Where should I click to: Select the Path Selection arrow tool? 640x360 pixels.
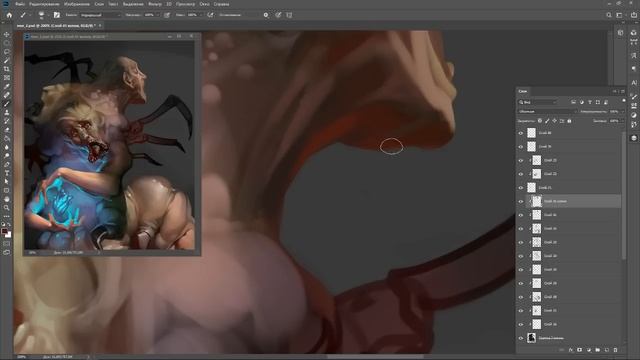(7, 182)
